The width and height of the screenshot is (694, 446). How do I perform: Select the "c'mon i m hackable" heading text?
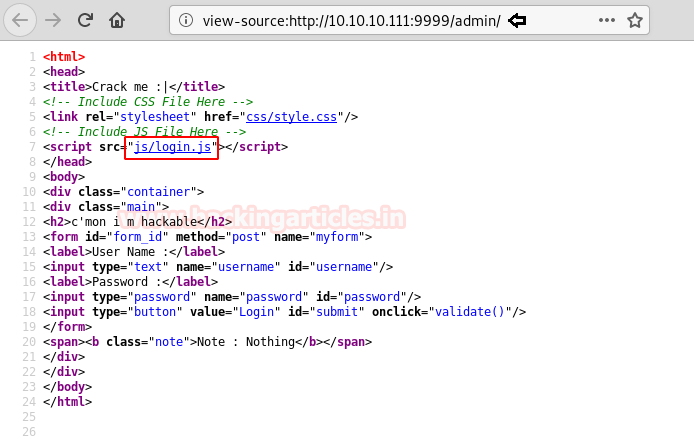pos(134,222)
